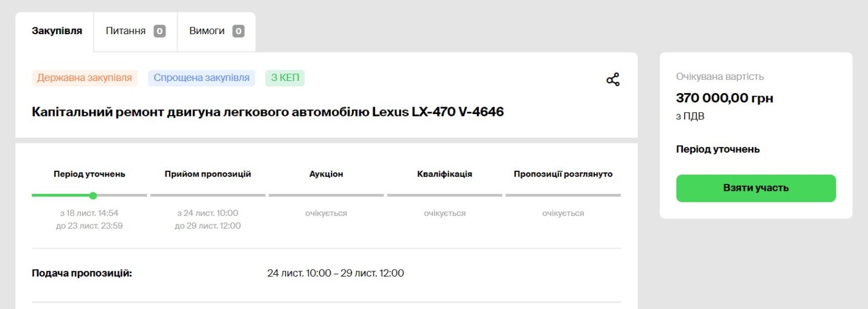Select the Державна закупівля tag
This screenshot has width=868, height=309.
(84, 78)
